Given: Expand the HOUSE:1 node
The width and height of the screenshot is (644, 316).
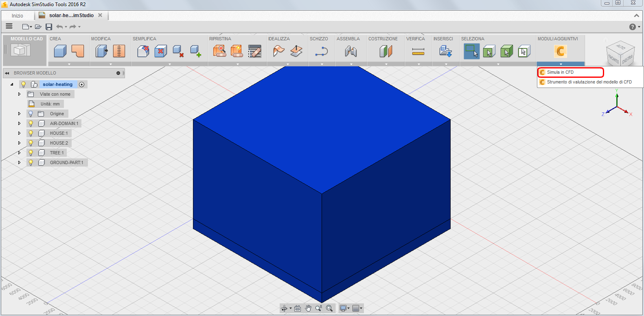Looking at the screenshot, I should tap(19, 133).
